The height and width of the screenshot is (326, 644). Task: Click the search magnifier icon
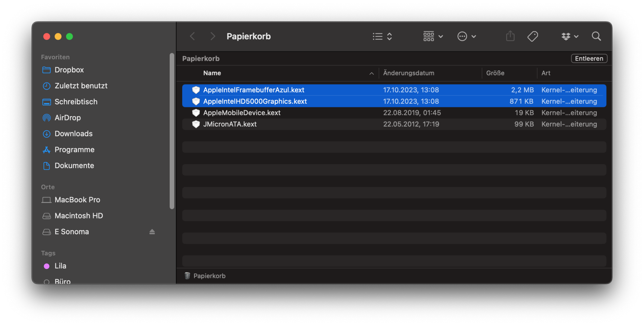click(x=596, y=36)
